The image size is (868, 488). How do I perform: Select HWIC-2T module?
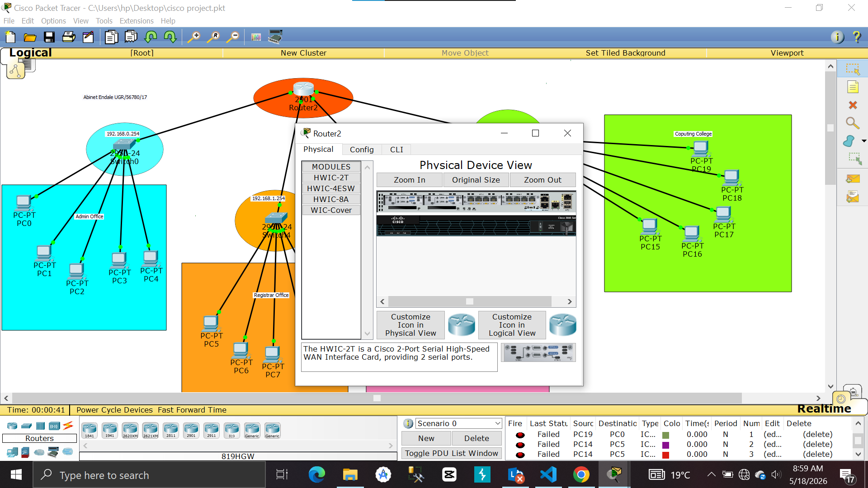331,178
